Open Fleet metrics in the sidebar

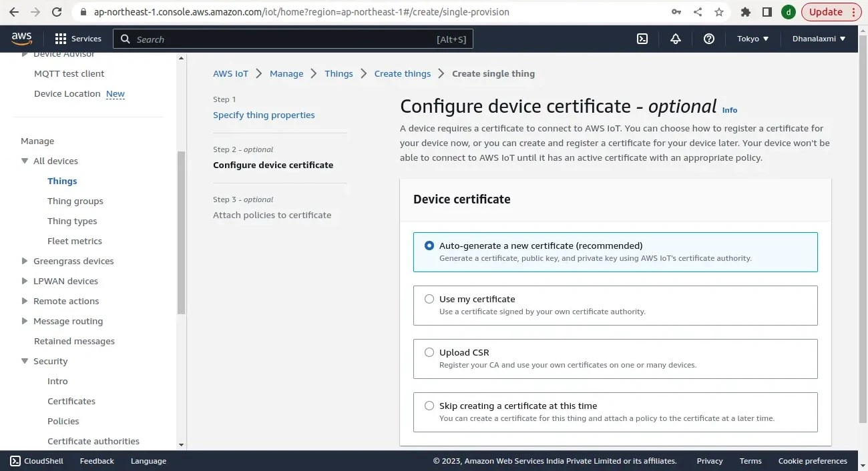tap(75, 241)
